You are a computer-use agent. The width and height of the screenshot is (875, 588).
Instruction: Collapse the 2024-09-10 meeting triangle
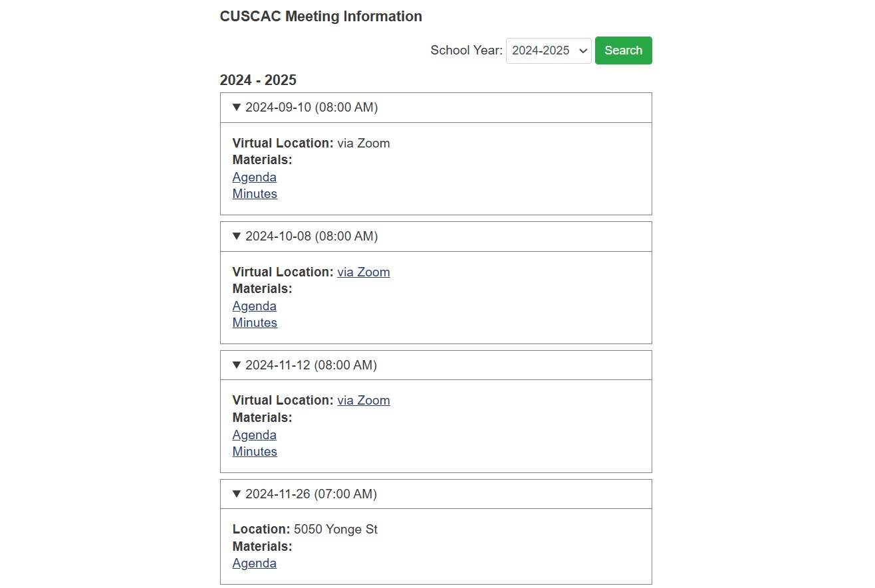click(237, 108)
